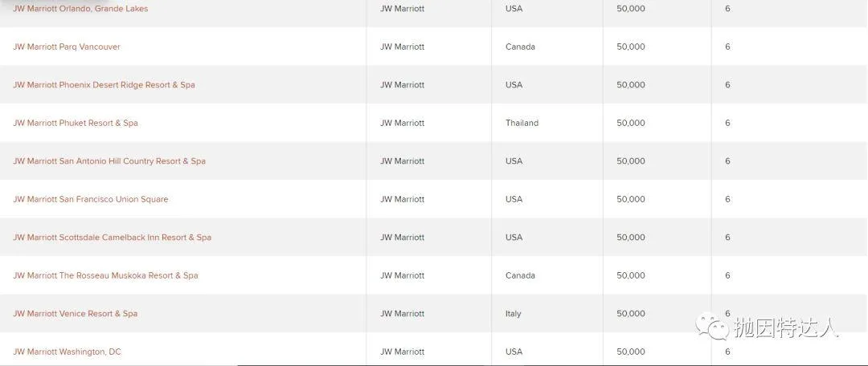868x366 pixels.
Task: Open JW Marriott San Francisco Union Square link
Action: 90,200
